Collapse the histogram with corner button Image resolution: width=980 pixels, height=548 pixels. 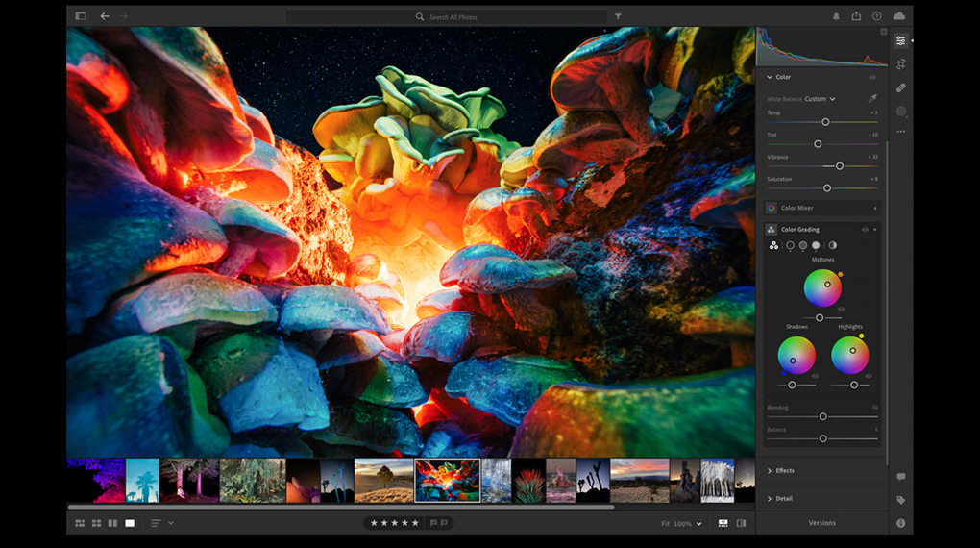[x=884, y=32]
